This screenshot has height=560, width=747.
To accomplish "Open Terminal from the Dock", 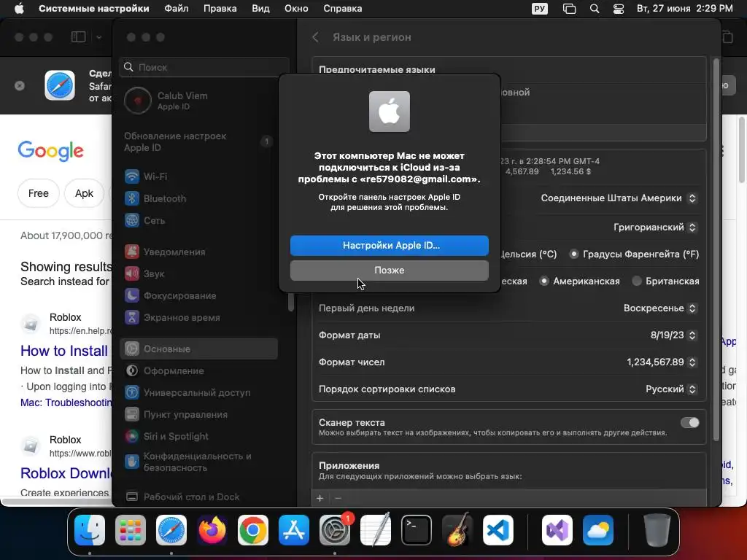I will point(417,530).
